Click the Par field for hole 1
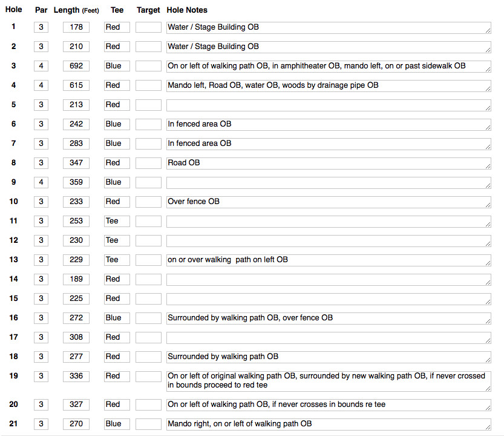The height and width of the screenshot is (436, 504). (41, 27)
